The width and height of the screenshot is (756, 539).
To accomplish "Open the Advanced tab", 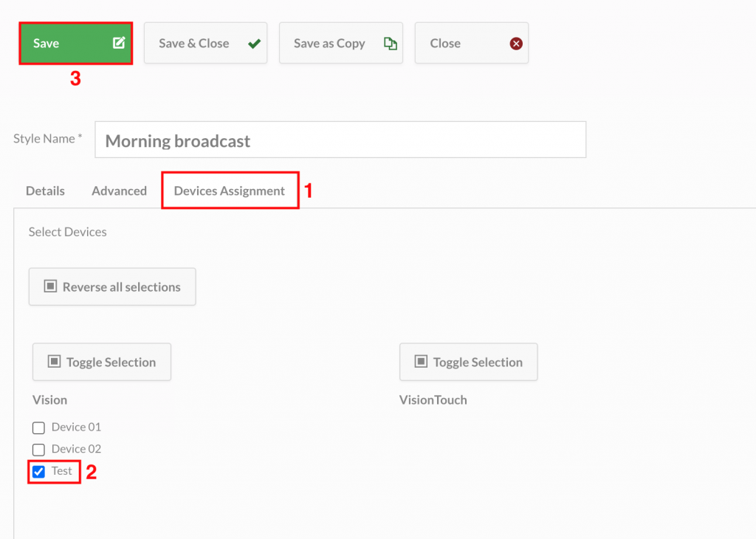I will coord(119,191).
